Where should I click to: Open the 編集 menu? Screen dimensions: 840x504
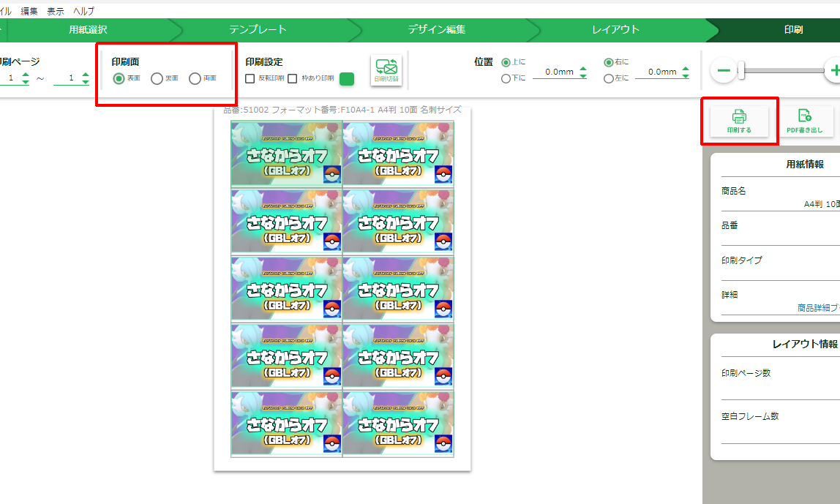29,11
